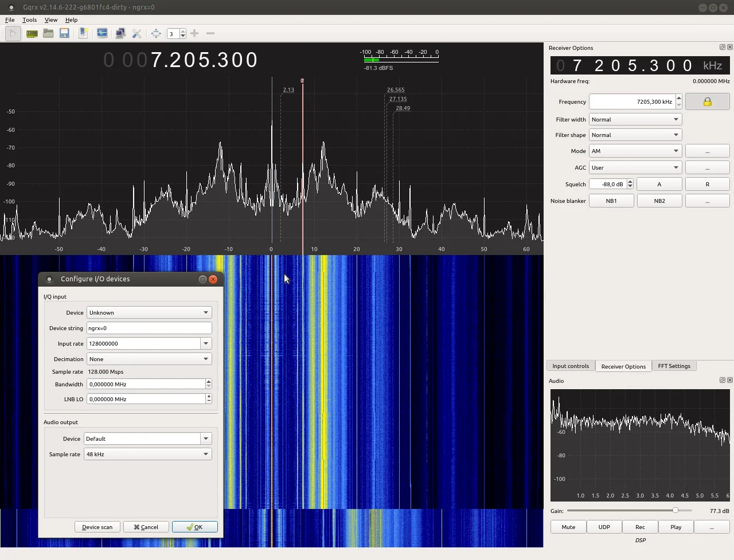Maximize the Configure I/O devices dialog

[x=202, y=279]
